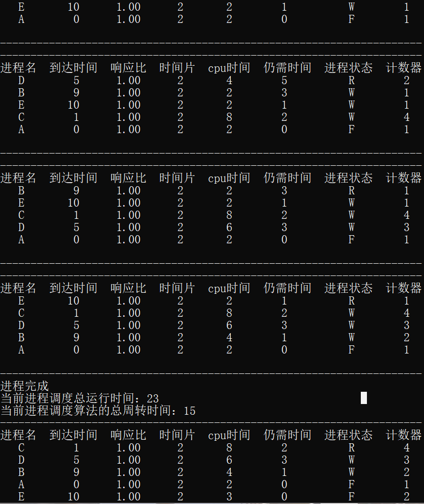Click '响应比' header directly above running process B
The height and width of the screenshot is (504, 424).
tap(128, 178)
